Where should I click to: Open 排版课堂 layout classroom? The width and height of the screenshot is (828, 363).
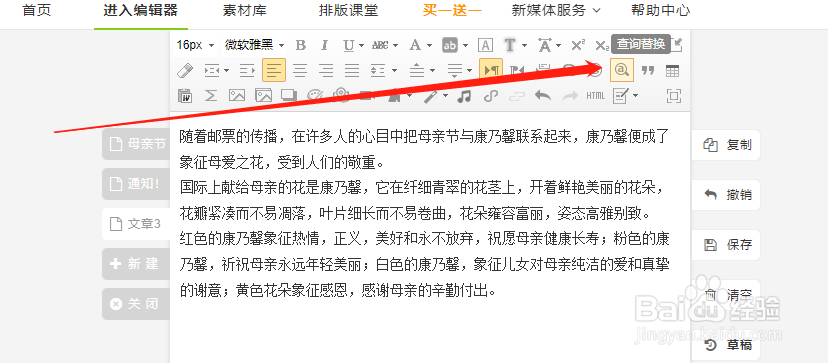(x=349, y=10)
